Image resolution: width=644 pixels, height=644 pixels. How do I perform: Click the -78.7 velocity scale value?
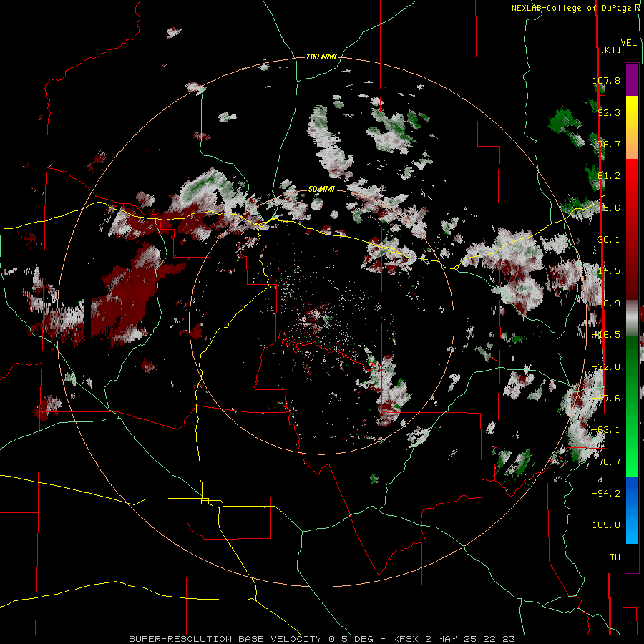[x=607, y=462]
